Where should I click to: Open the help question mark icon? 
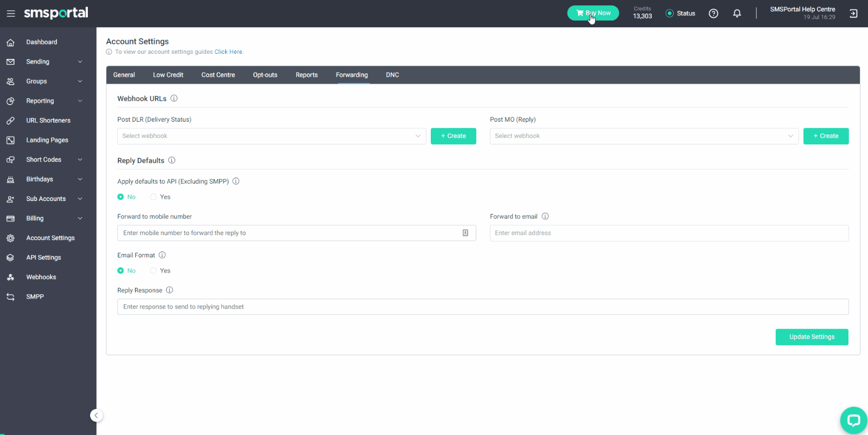click(713, 14)
